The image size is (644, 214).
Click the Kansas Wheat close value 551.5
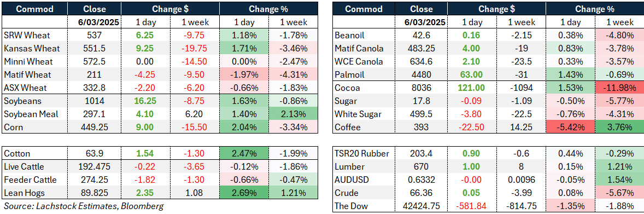click(x=94, y=49)
